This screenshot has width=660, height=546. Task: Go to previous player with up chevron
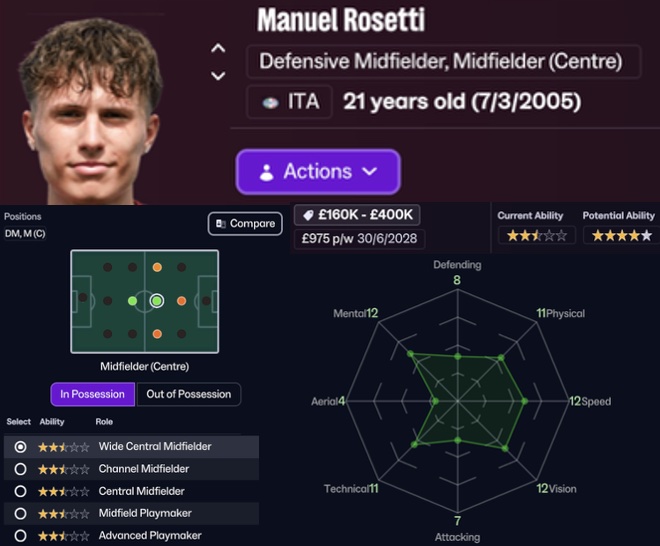pos(218,48)
